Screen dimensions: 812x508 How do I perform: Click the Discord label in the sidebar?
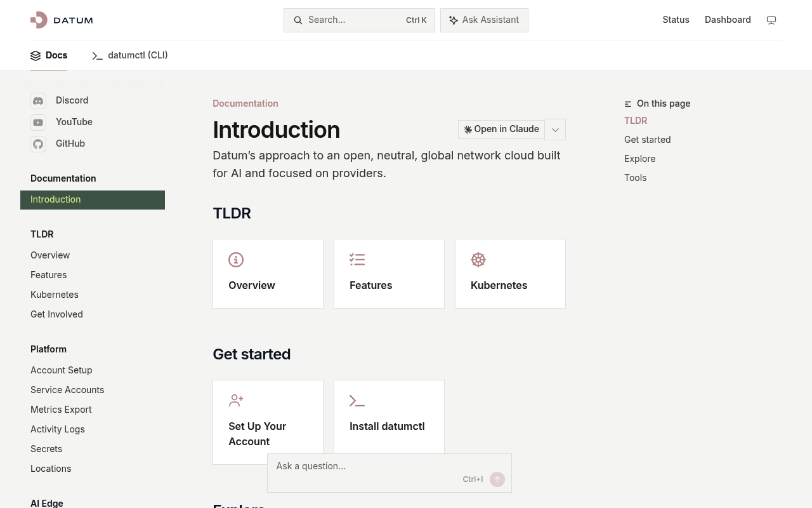pyautogui.click(x=72, y=100)
